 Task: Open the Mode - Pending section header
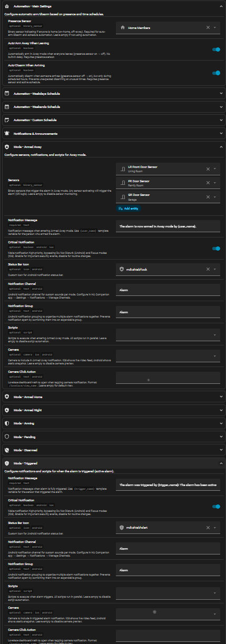(x=113, y=437)
